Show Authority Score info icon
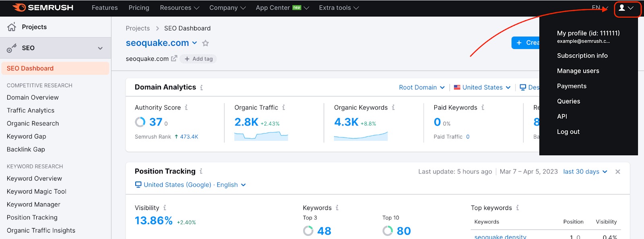Viewport: 644px width, 239px height. [x=186, y=107]
